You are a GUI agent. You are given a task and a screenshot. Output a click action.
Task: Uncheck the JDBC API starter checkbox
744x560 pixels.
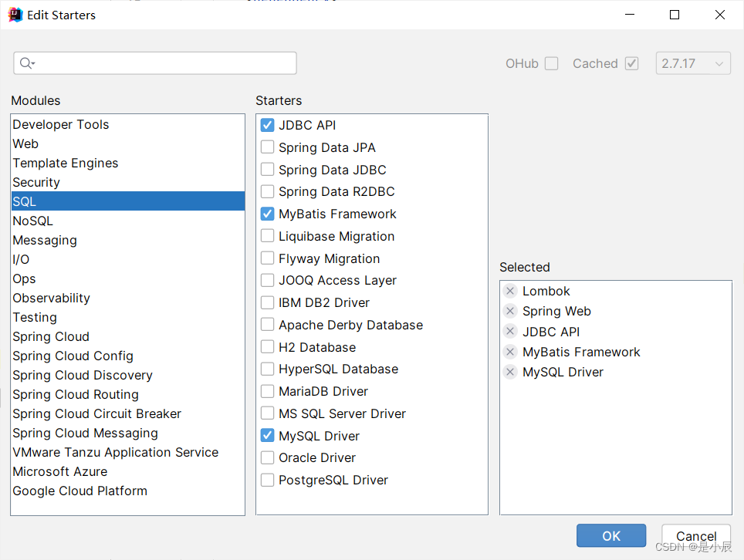click(x=267, y=125)
